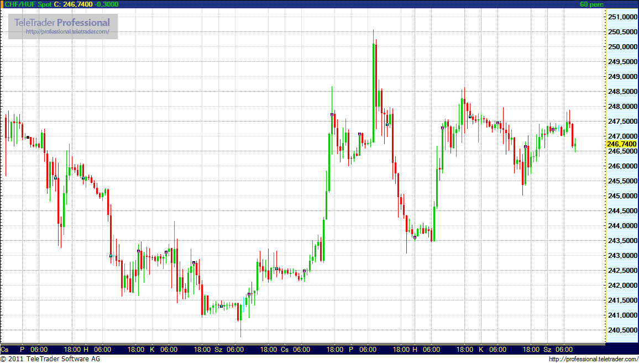Select the 240,5000 price axis label
This screenshot has height=364, width=639.
622,330
